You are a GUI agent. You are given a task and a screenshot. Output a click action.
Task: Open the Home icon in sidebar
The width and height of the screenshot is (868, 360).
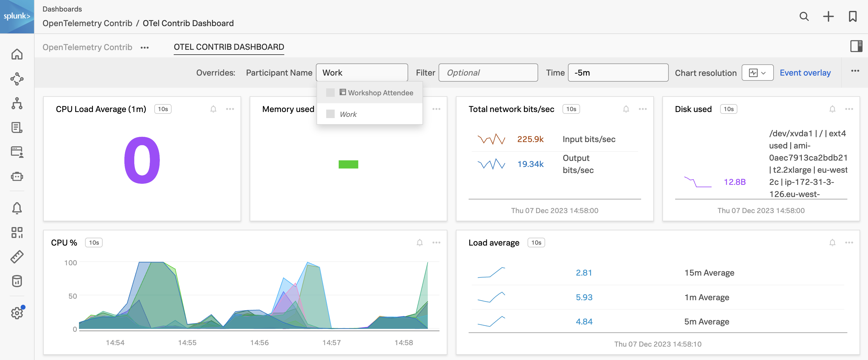click(x=17, y=54)
